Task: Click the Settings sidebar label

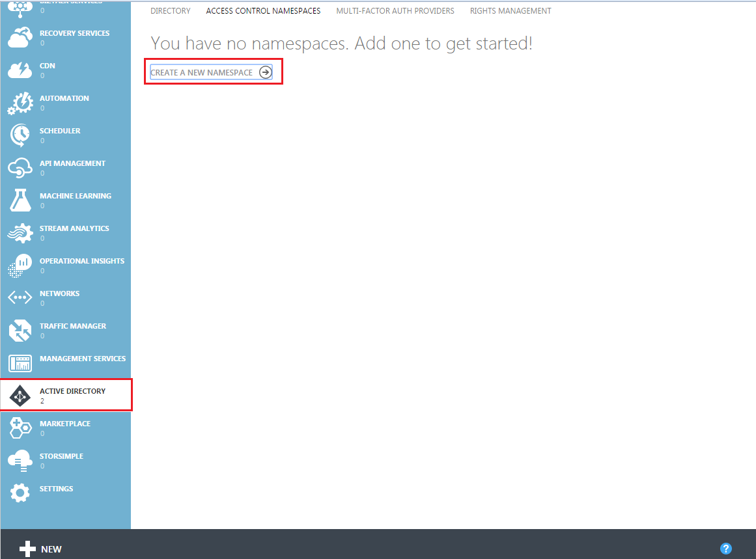Action: click(x=57, y=489)
